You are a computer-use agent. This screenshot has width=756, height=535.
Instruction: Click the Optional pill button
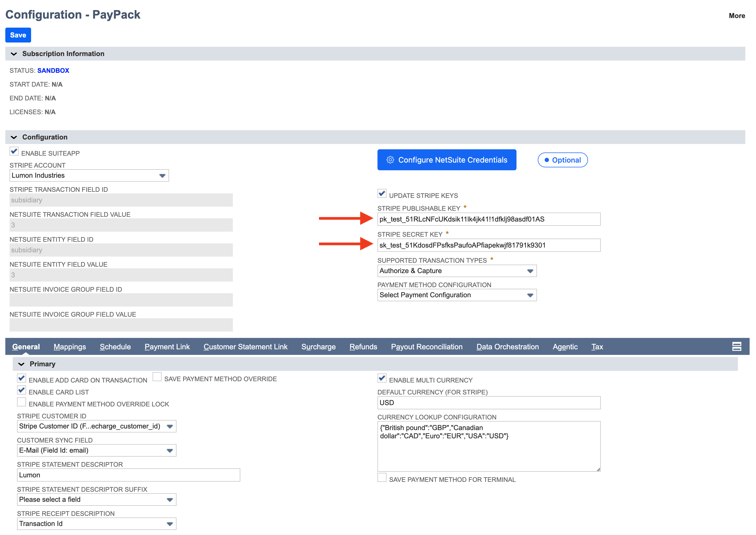(x=562, y=160)
